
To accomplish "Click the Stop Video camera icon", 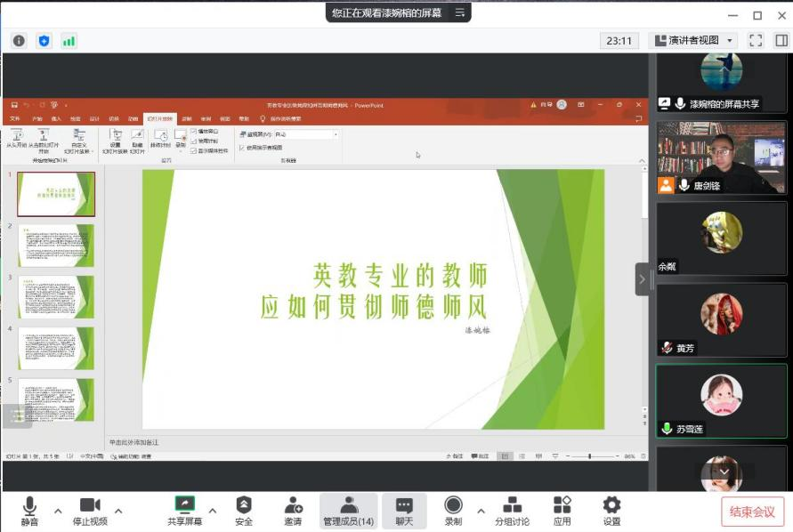I will tap(90, 505).
